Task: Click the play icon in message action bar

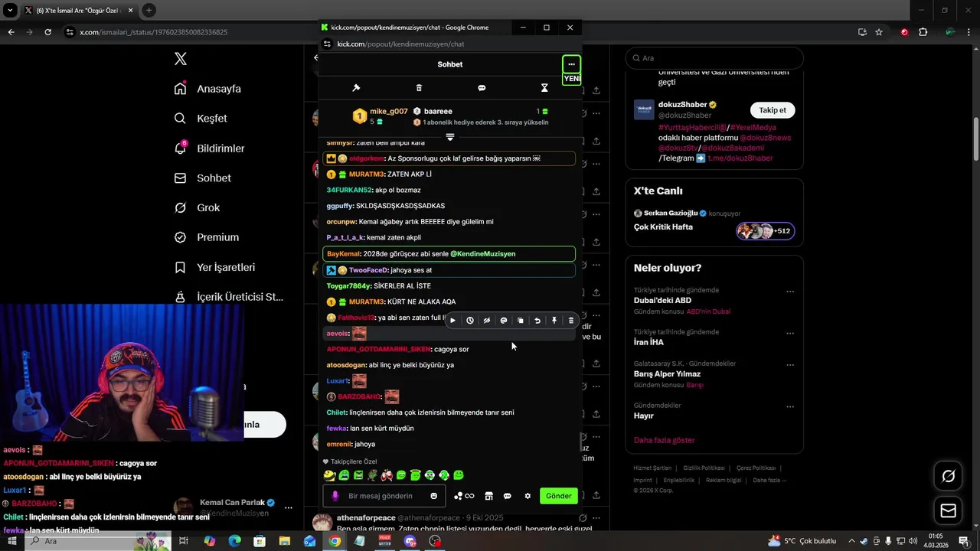Action: (x=453, y=321)
